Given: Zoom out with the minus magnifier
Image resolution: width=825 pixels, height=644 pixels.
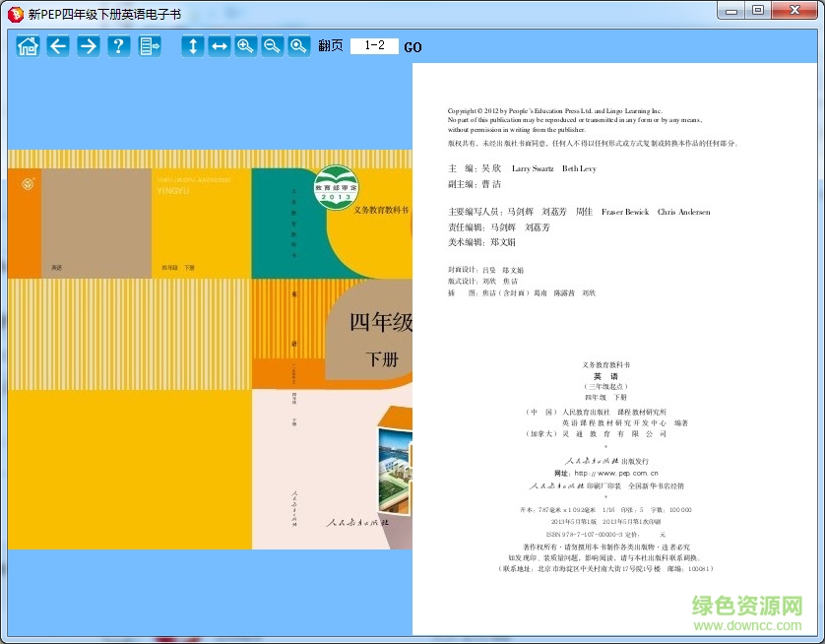Looking at the screenshot, I should click(x=272, y=45).
